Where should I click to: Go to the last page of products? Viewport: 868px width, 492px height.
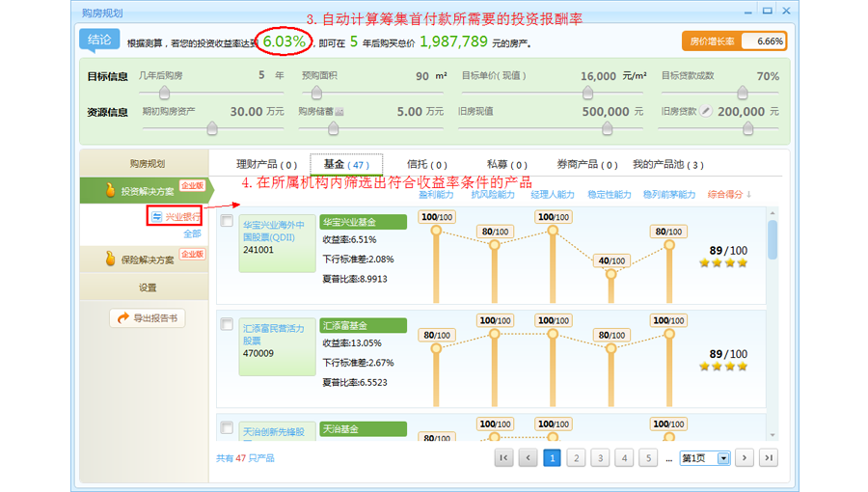pyautogui.click(x=768, y=458)
